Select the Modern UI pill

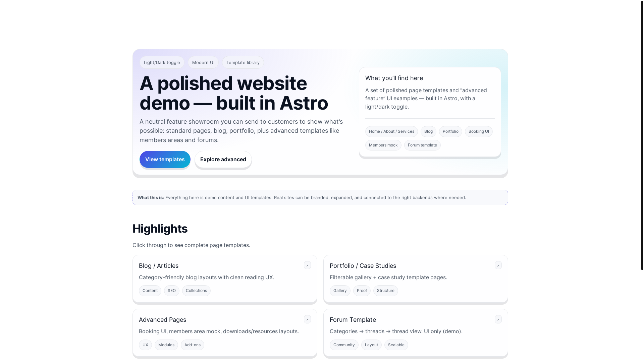click(203, 62)
